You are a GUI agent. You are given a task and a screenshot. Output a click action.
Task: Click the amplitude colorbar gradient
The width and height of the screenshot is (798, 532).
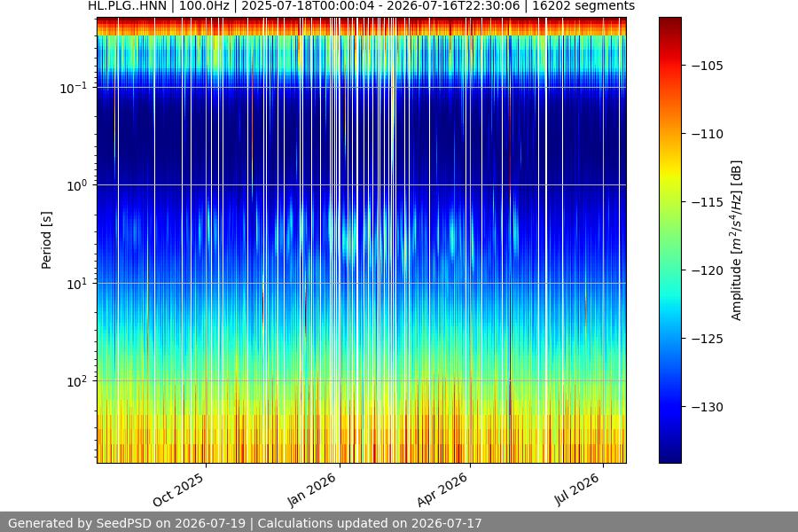669,240
